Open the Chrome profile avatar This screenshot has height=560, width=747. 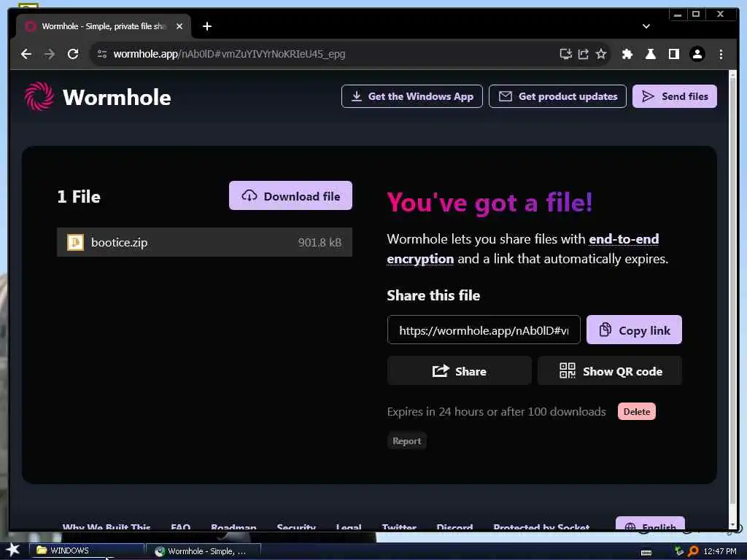[x=697, y=54]
